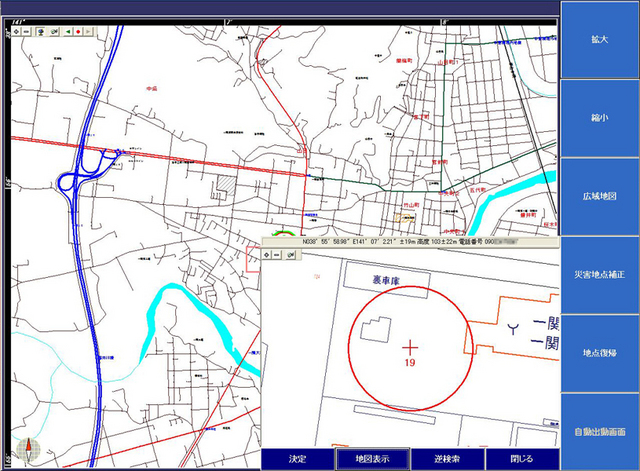Screen dimensions: 640x471
Task: Click the 決定 confirm button
Action: click(x=298, y=459)
